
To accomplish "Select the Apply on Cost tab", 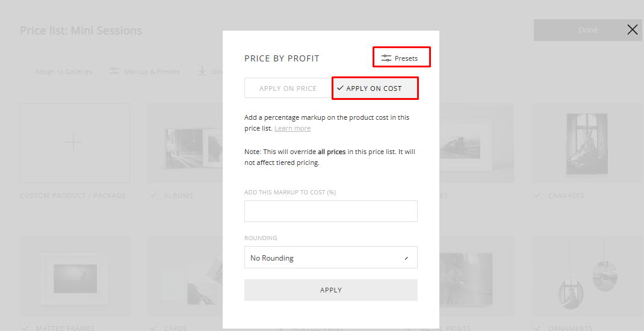I will pyautogui.click(x=374, y=88).
